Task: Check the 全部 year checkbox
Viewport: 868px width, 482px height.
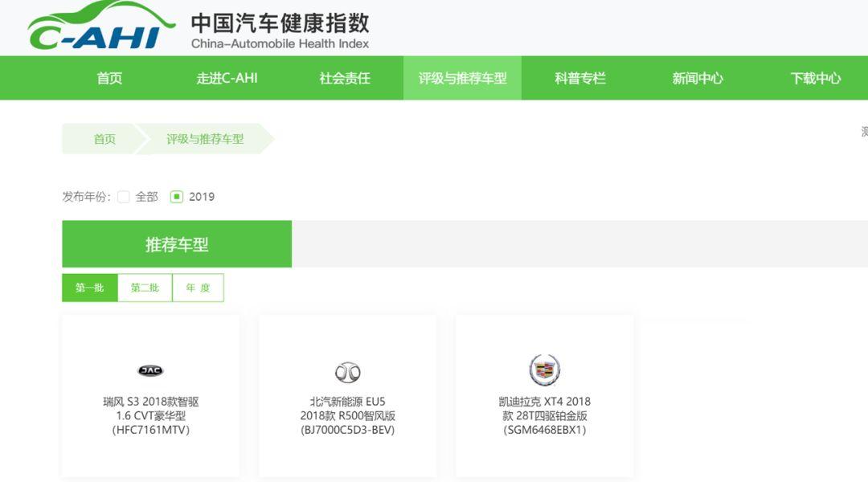Action: click(124, 197)
